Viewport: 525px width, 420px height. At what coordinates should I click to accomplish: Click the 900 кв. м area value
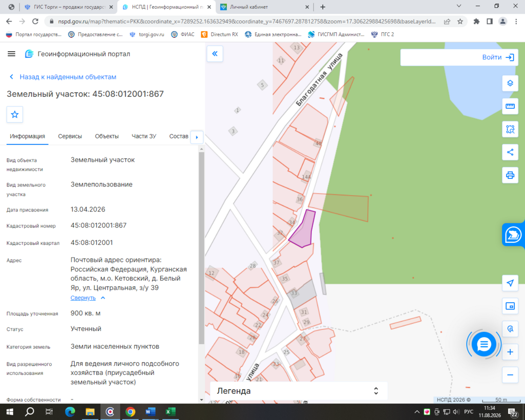click(x=86, y=313)
